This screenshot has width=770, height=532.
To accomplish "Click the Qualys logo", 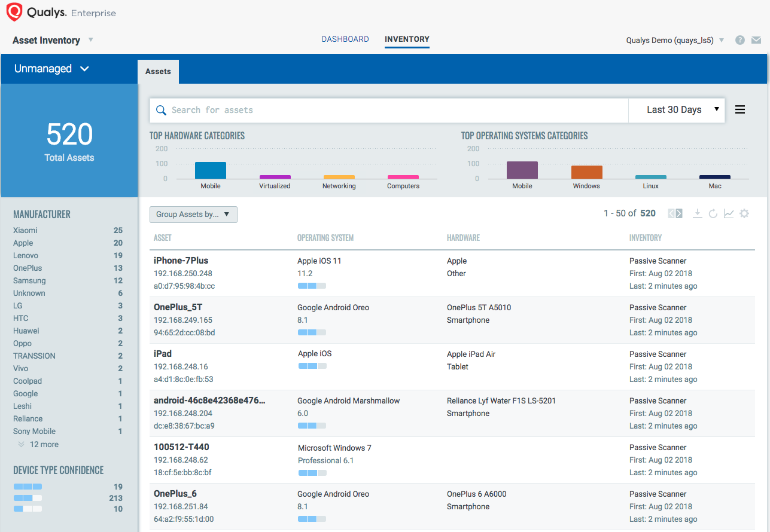I will (14, 12).
